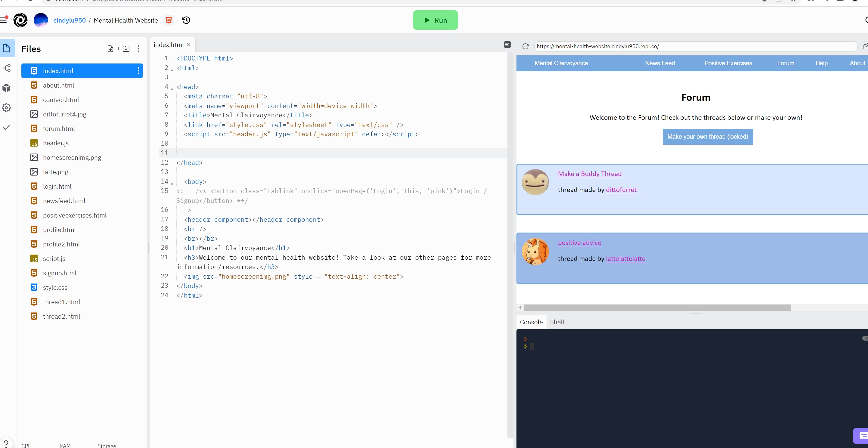Viewport: 868px width, 448px height.
Task: Collapse the head tag fold arrow
Action: [x=172, y=88]
